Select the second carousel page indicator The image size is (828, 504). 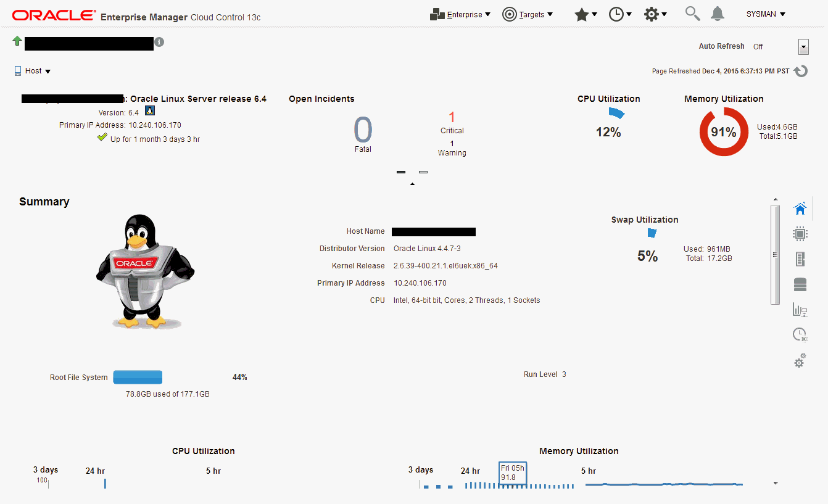click(x=423, y=172)
